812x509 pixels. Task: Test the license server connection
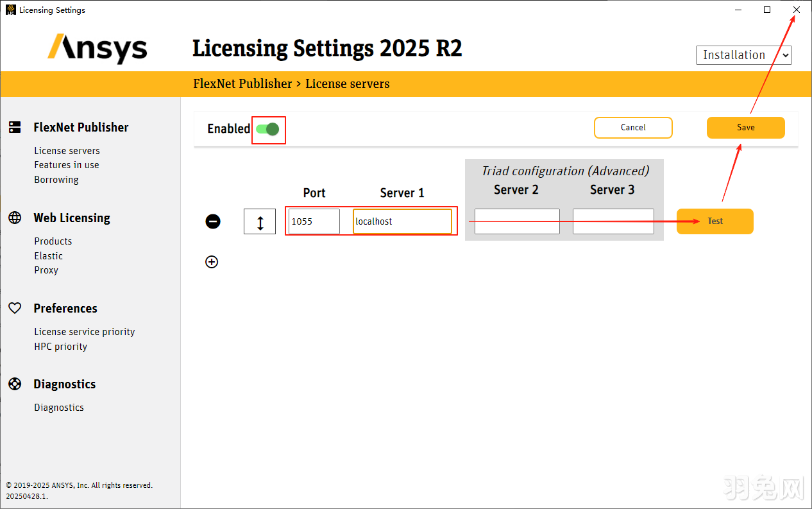[715, 221]
